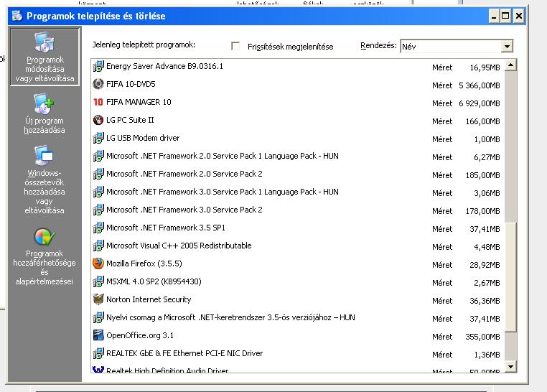Click icon of .NET Framework 2.0 Service Pack 2
The width and height of the screenshot is (547, 392).
[x=98, y=174]
